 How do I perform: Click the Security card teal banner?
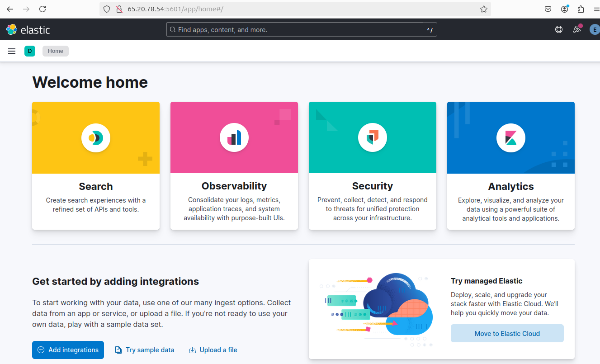[x=373, y=137]
